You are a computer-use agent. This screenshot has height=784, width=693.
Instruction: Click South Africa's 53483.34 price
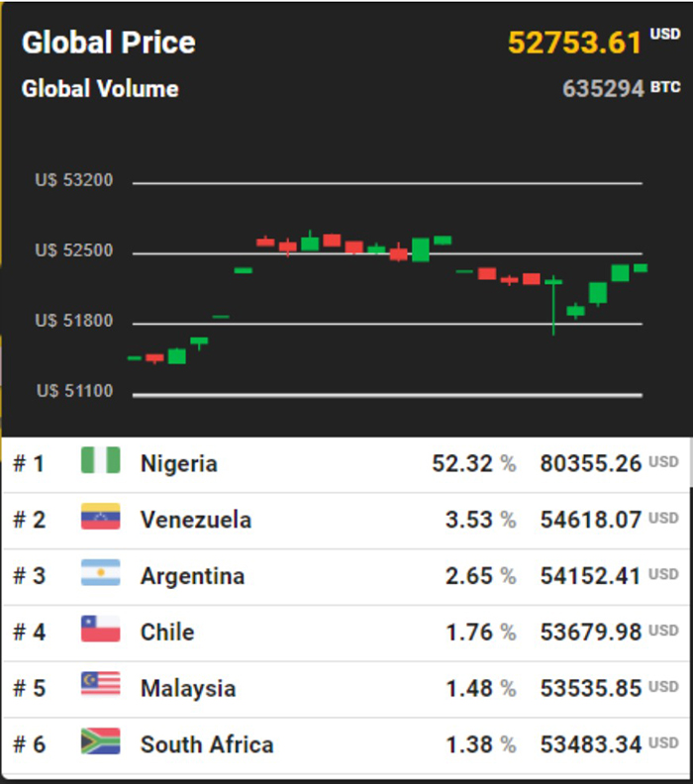[x=590, y=744]
